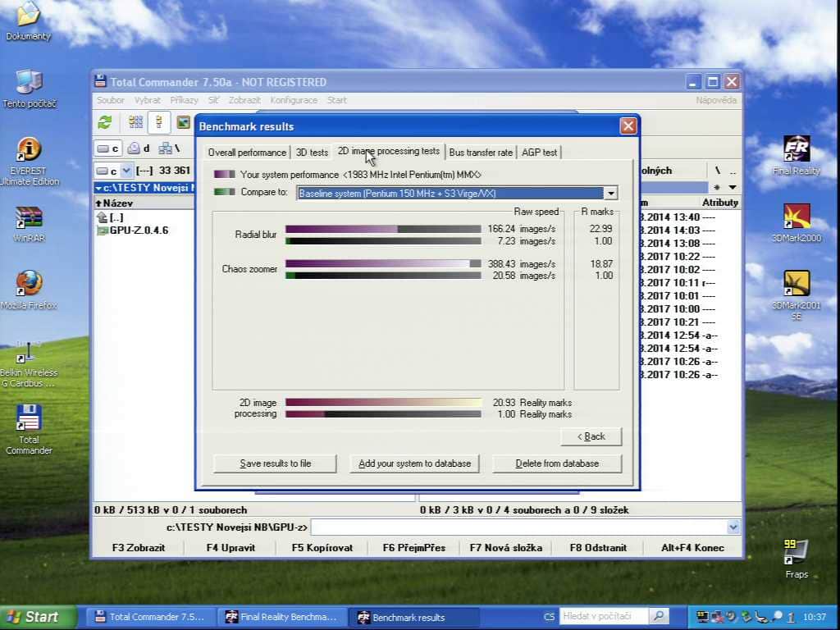Click the search magnifier button in taskbar

pyautogui.click(x=659, y=617)
